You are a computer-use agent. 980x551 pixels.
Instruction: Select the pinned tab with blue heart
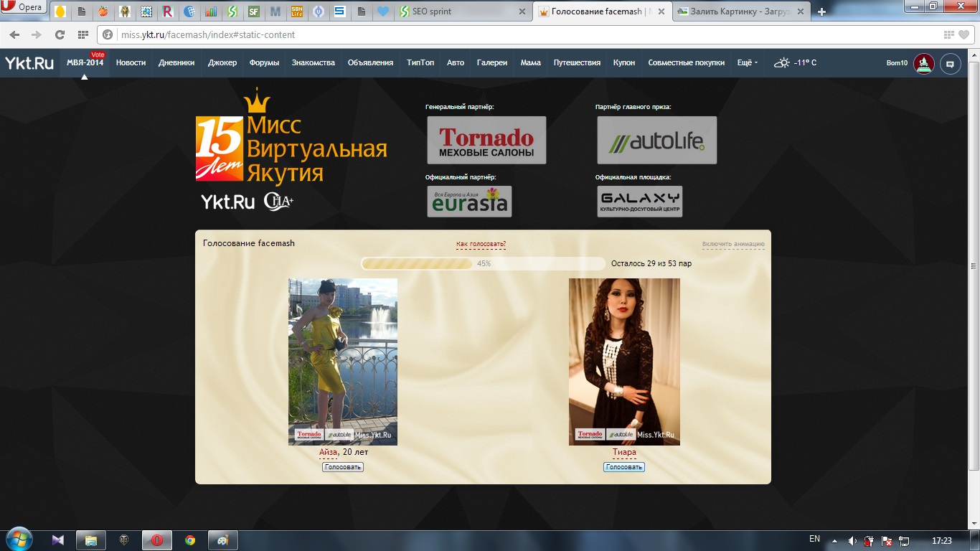tap(383, 11)
